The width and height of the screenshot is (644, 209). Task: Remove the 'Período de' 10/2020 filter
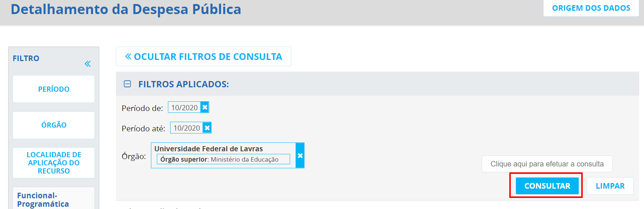(x=205, y=107)
